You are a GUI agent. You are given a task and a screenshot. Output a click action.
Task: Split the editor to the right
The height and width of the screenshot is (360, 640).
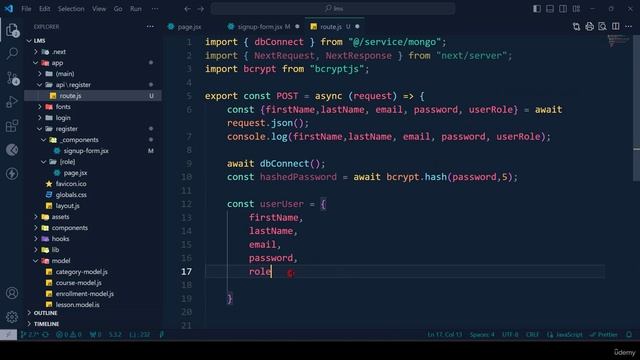[x=616, y=27]
